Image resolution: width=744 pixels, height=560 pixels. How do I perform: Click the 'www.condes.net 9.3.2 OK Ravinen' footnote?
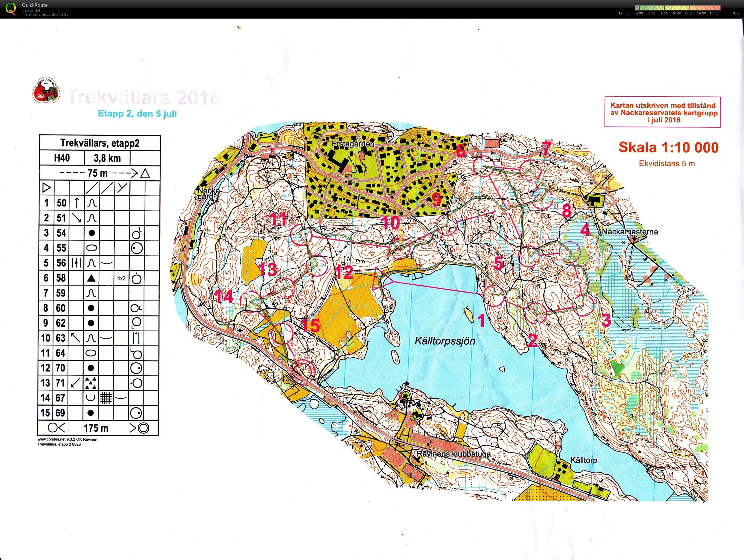click(67, 439)
